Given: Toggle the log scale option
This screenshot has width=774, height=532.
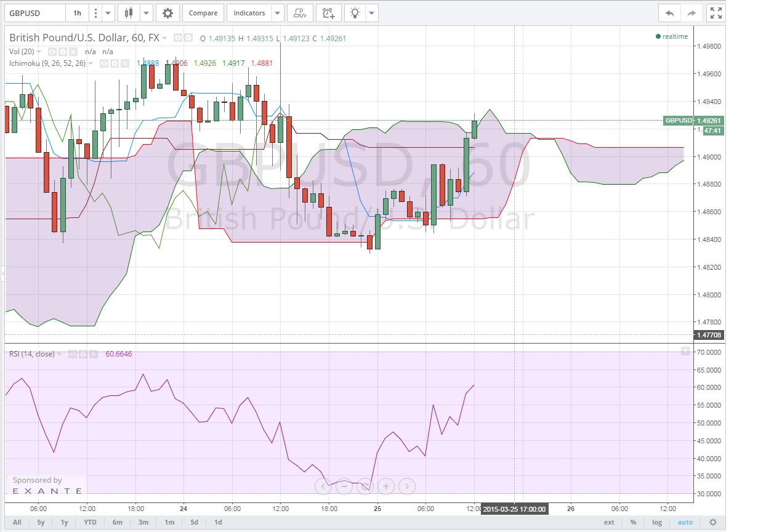Looking at the screenshot, I should click(657, 522).
